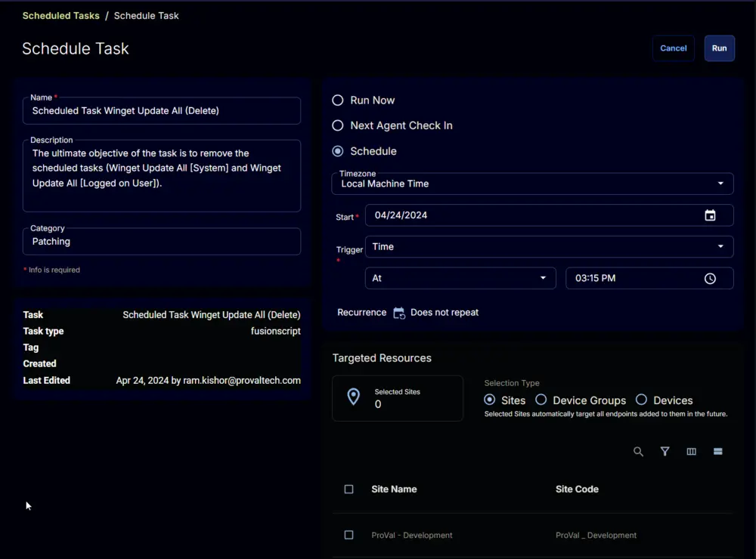Viewport: 756px width, 559px height.
Task: Go back to Scheduled Tasks breadcrumb
Action: pos(60,15)
